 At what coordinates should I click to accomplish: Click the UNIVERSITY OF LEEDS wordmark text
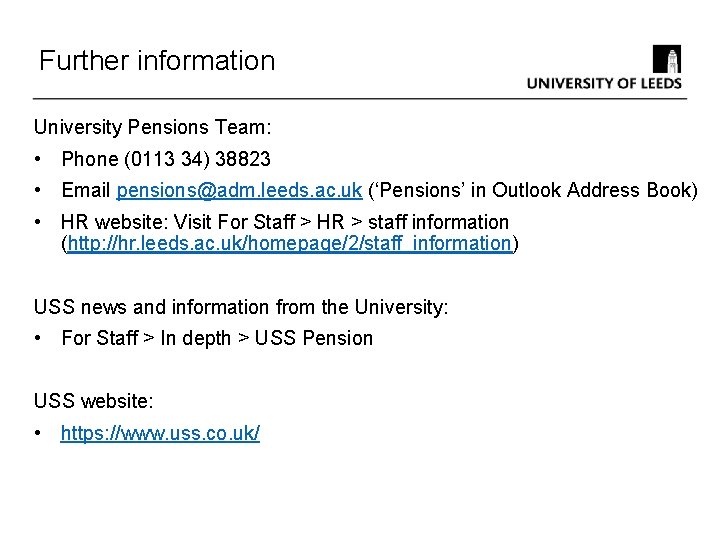click(604, 84)
